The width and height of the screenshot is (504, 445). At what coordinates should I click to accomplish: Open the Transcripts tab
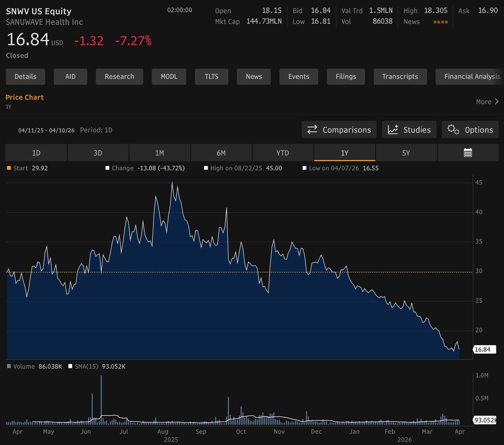click(400, 76)
